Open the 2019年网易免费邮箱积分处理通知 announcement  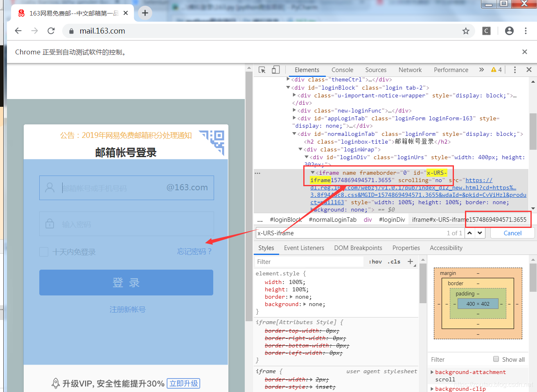pyautogui.click(x=126, y=135)
